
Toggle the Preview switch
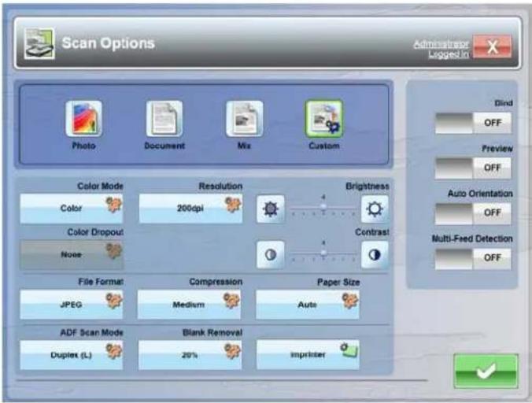point(473,168)
